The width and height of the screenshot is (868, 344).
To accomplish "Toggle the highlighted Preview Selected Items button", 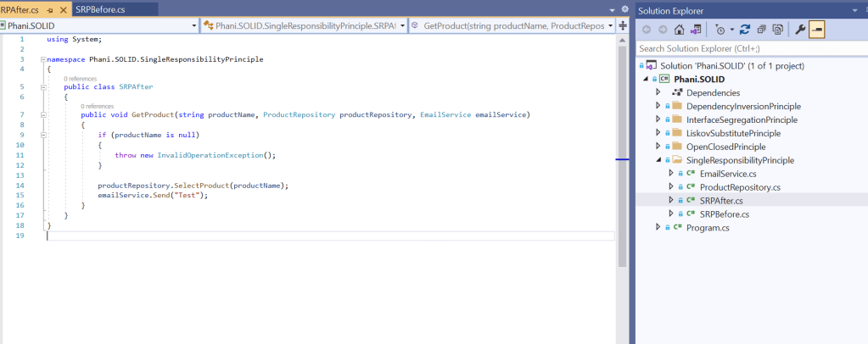I will coord(816,30).
